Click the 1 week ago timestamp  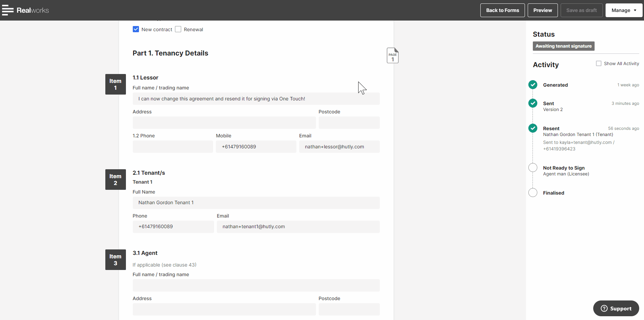point(628,85)
